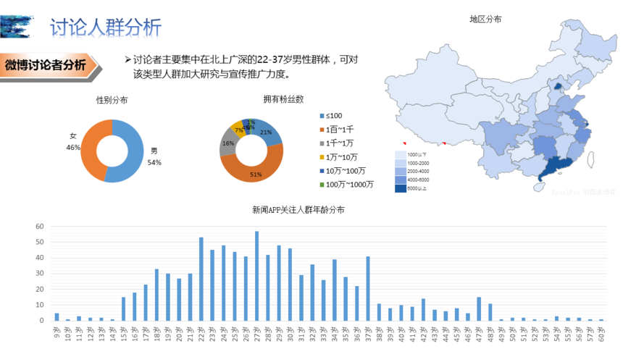
Task: Click the 54% label under 男
Action: (154, 162)
